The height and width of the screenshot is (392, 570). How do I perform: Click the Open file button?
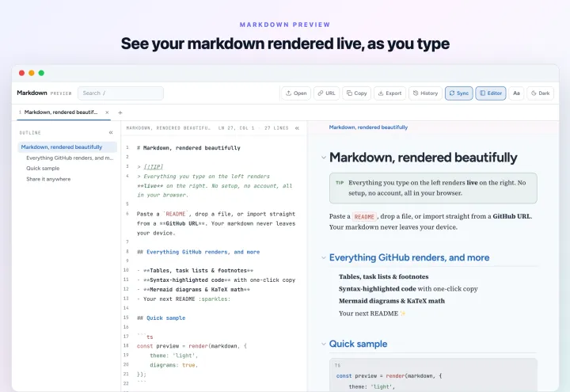(x=296, y=93)
